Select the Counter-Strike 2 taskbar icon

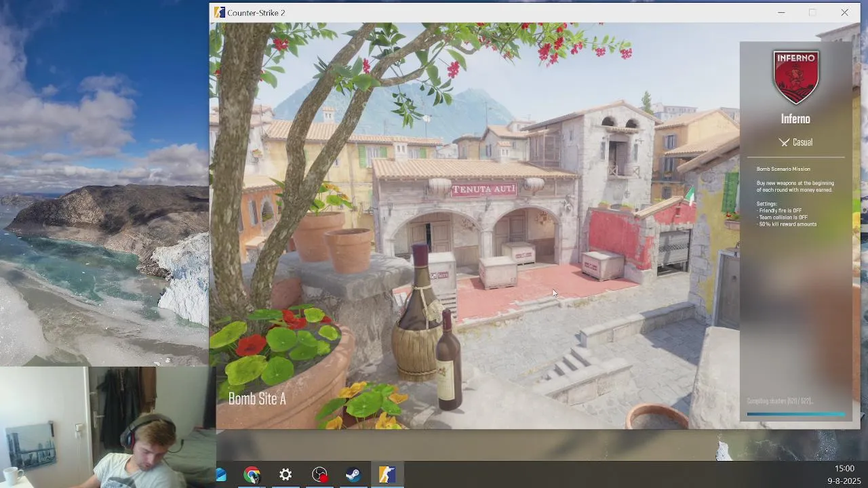pyautogui.click(x=387, y=475)
